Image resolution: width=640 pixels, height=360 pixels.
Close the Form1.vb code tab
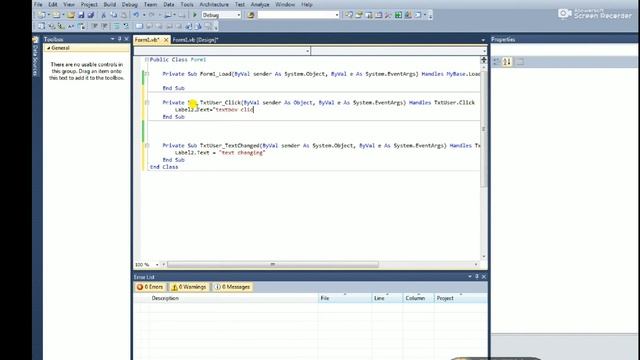point(166,40)
